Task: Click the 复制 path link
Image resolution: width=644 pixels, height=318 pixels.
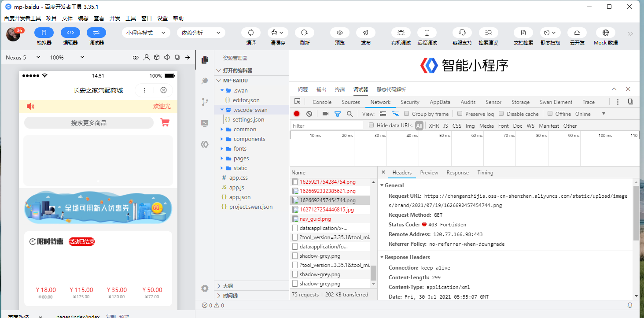Action: (111, 316)
